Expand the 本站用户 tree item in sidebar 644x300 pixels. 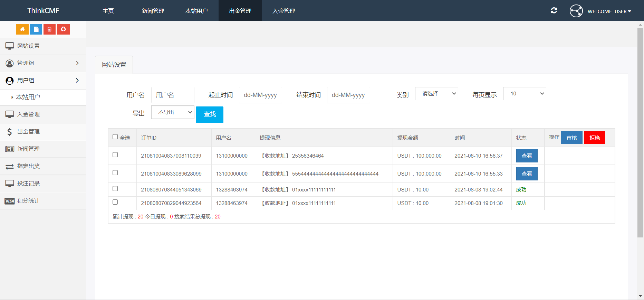point(28,97)
